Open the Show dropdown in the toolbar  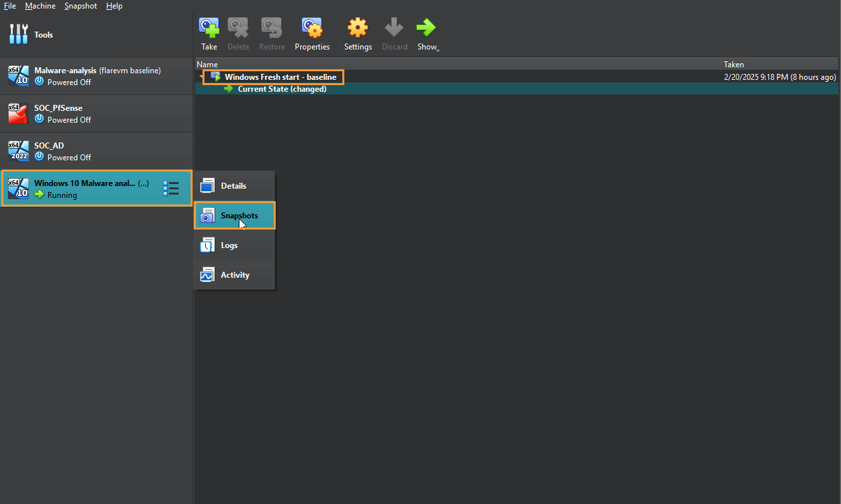point(427,34)
